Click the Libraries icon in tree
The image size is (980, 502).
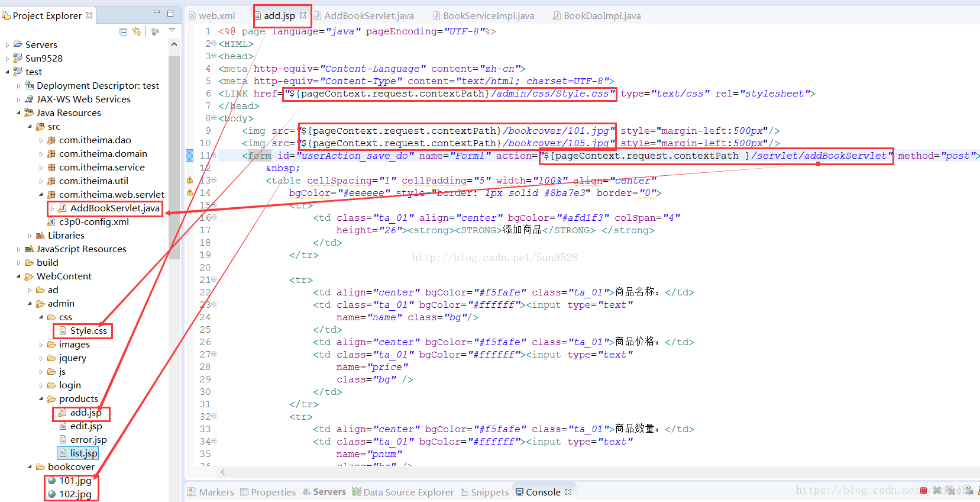[40, 235]
